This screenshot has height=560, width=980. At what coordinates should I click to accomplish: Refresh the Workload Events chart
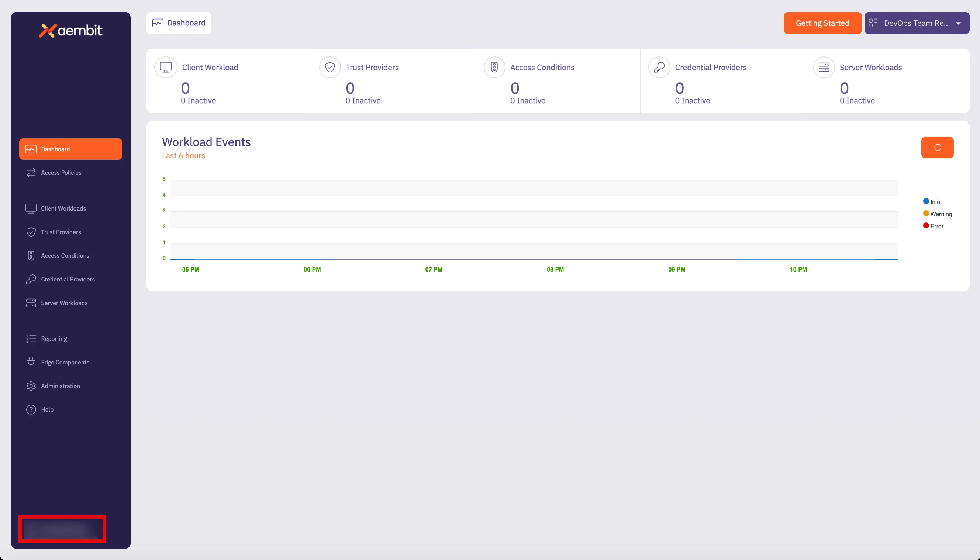(x=937, y=147)
